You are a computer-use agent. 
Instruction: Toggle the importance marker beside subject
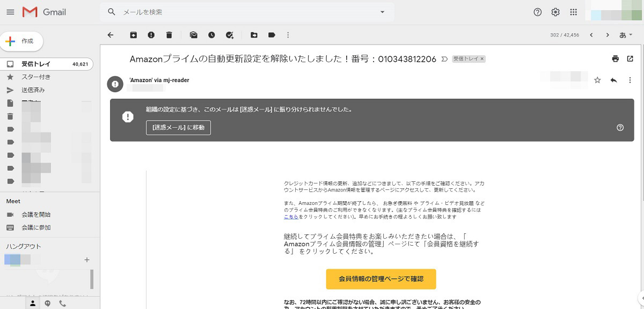coord(444,59)
